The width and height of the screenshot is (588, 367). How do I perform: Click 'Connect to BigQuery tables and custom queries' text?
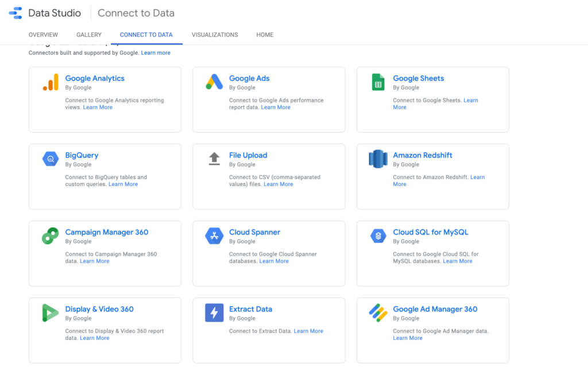[x=106, y=181]
